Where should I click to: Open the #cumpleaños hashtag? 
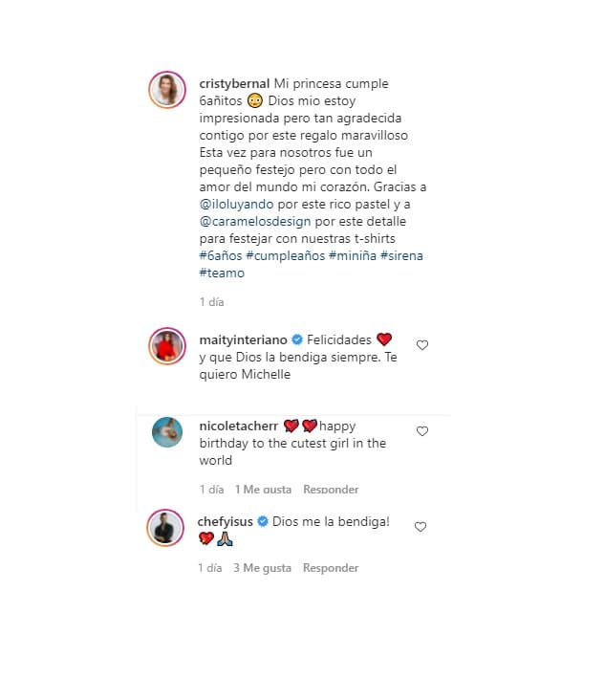coord(286,255)
